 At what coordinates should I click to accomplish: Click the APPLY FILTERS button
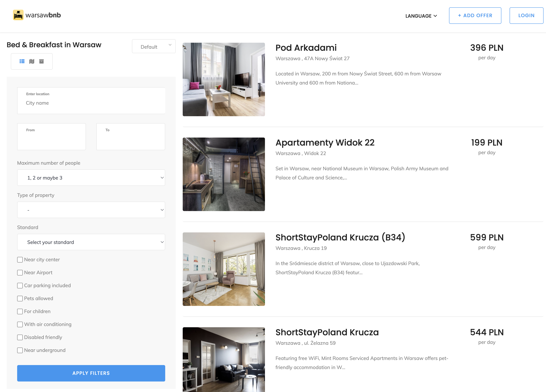point(91,373)
